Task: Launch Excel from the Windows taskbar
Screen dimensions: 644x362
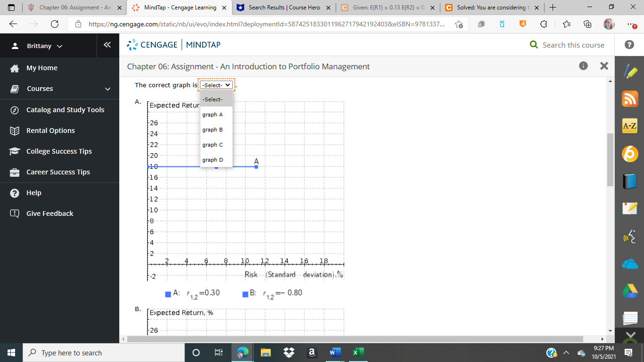Action: click(x=357, y=352)
